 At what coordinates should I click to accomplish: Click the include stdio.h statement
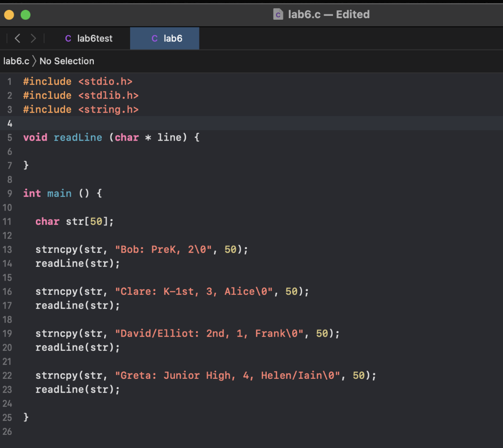coord(79,81)
